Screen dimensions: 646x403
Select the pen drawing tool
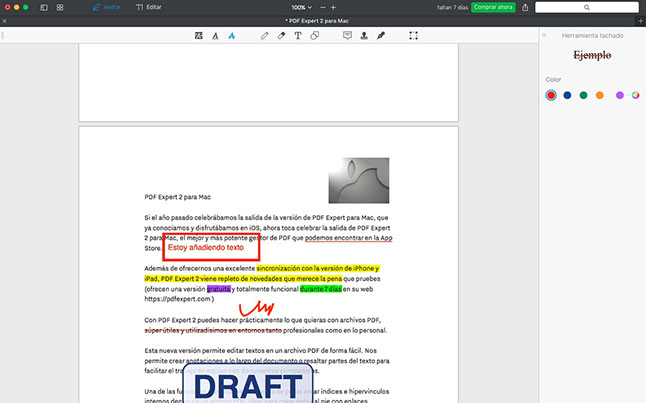[x=264, y=35]
